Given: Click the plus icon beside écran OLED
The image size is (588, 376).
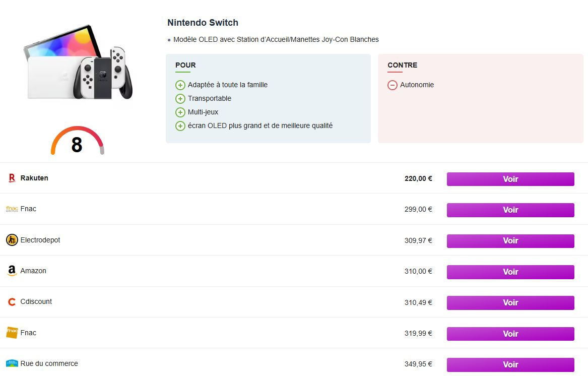Looking at the screenshot, I should coord(180,126).
